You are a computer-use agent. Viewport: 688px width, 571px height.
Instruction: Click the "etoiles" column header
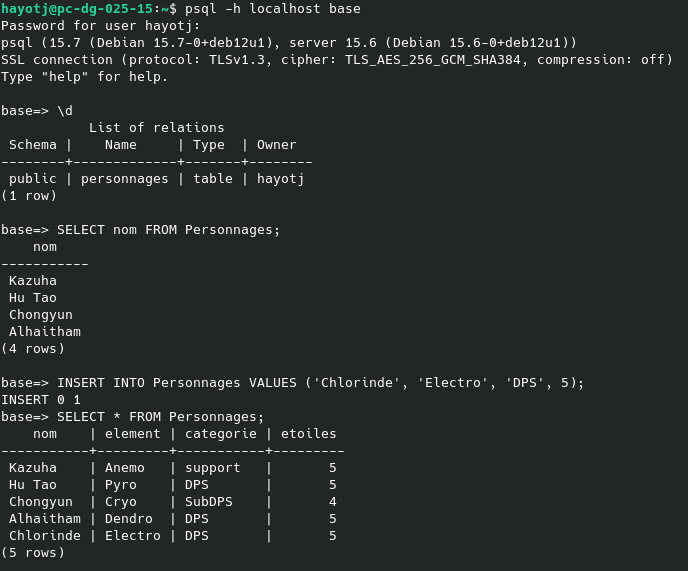pos(308,434)
